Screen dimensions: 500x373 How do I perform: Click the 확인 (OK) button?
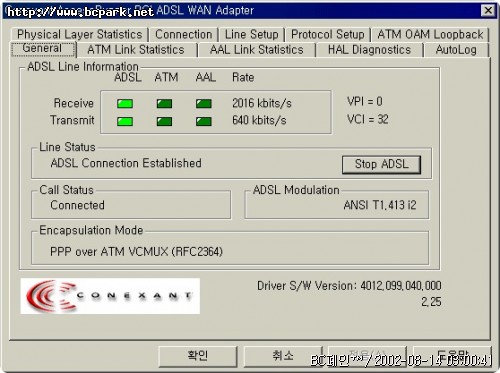198,356
